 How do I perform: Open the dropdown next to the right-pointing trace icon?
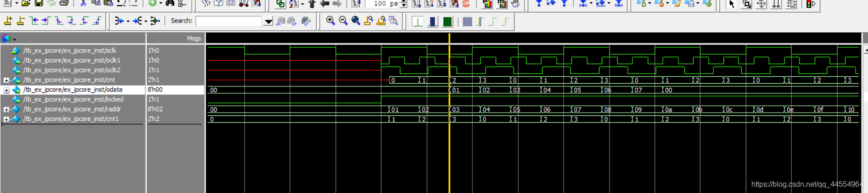(146, 21)
